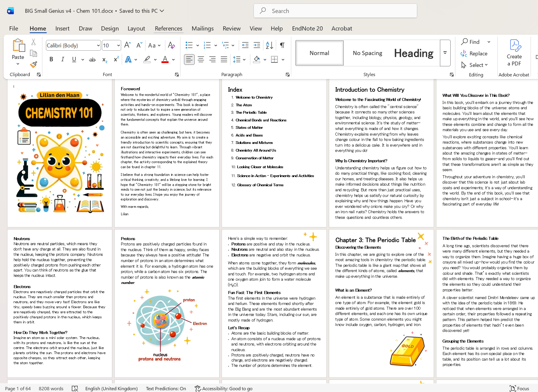This screenshot has width=538, height=392.
Task: Open the font name dropdown
Action: (x=98, y=46)
